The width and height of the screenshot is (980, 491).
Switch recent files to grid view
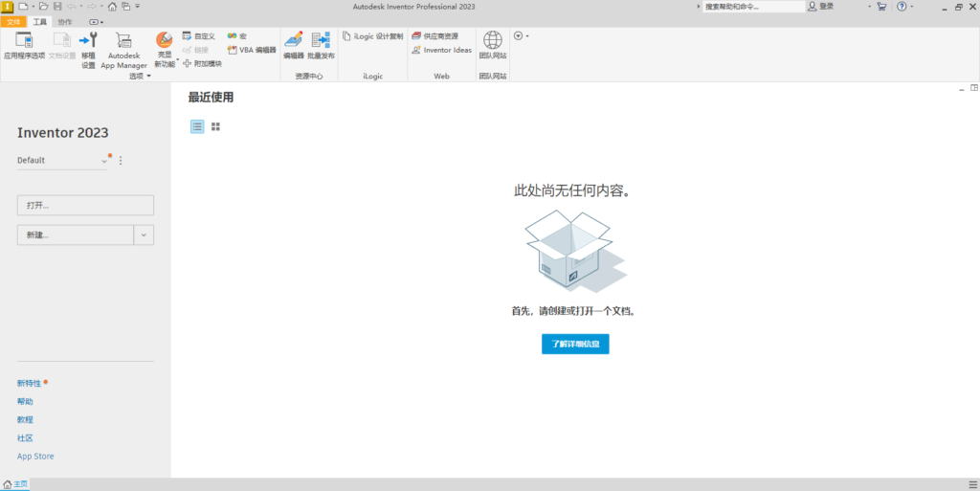(x=215, y=126)
